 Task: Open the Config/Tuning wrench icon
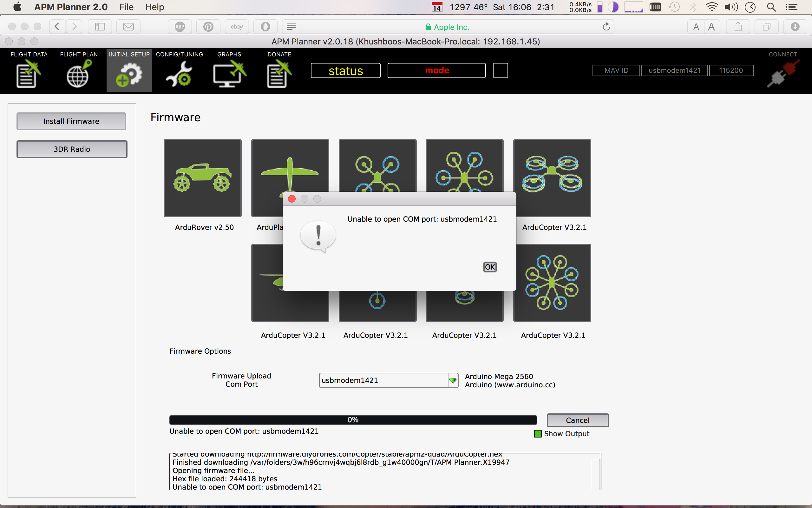click(179, 75)
